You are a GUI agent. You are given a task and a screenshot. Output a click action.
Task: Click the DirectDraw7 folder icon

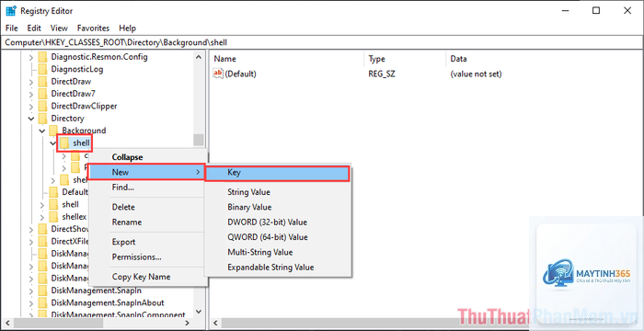click(42, 94)
